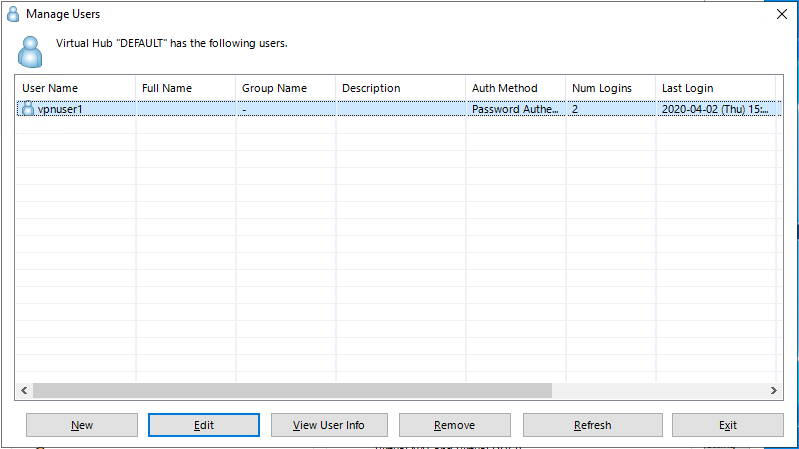This screenshot has height=449, width=799.
Task: Sort by User Name column header
Action: pos(74,88)
